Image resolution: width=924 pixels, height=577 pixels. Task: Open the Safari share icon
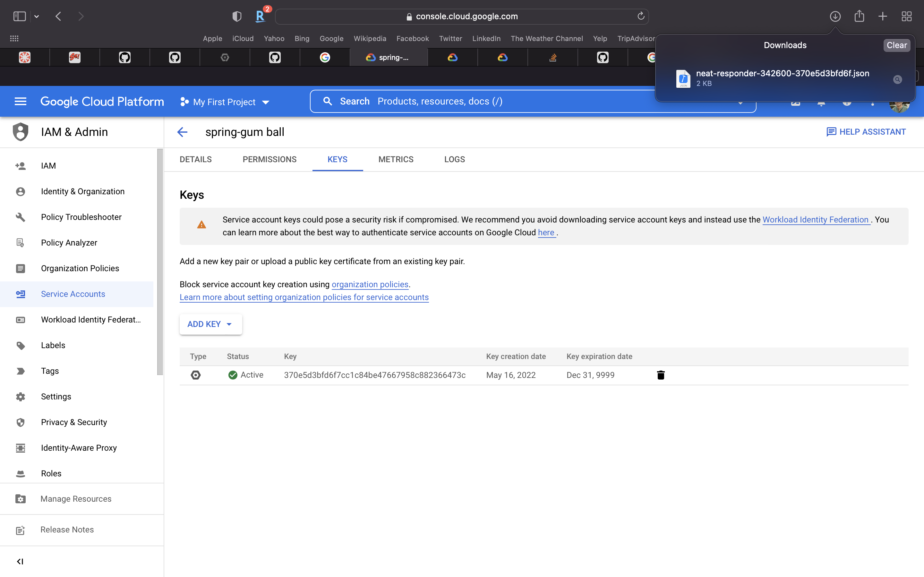point(859,16)
